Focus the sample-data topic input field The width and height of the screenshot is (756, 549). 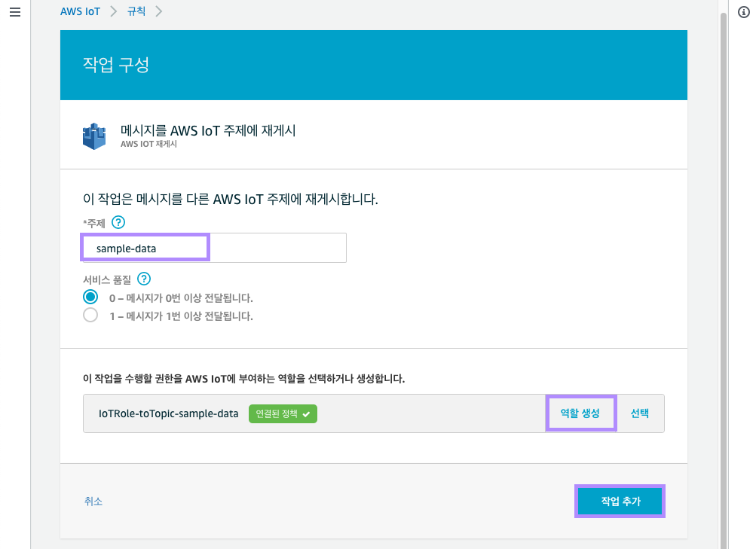coord(215,248)
